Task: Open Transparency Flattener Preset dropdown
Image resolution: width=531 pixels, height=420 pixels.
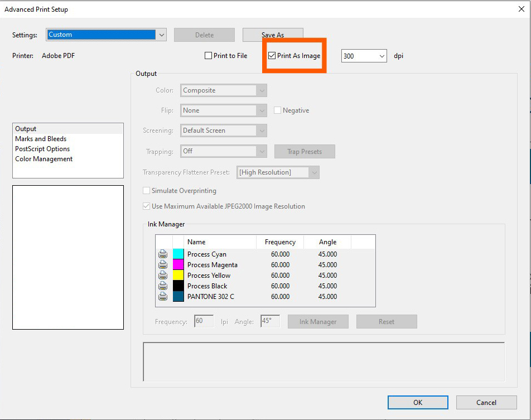Action: point(278,172)
